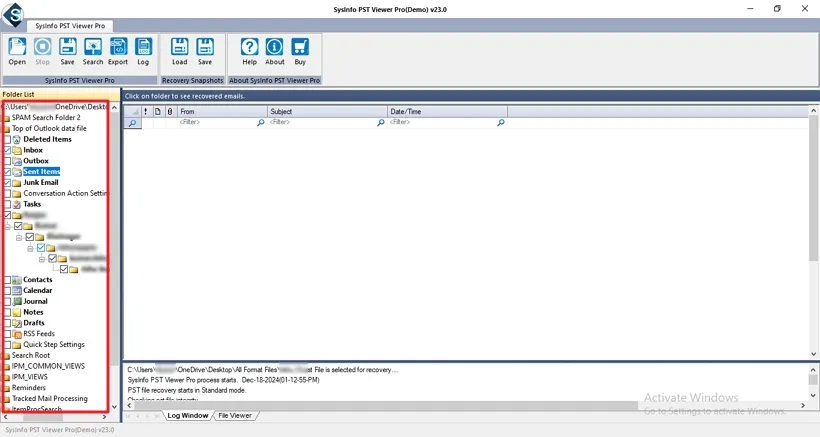The image size is (820, 437).
Task: Switch to the Log Window tab
Action: point(187,416)
